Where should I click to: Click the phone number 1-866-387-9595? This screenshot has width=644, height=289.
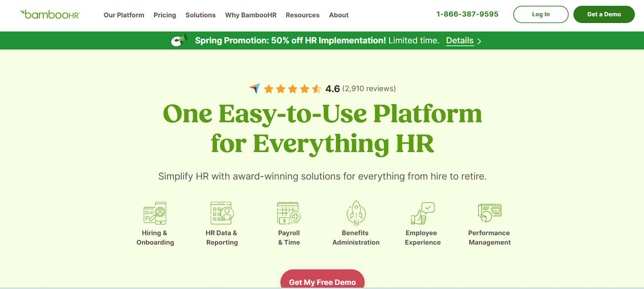467,14
